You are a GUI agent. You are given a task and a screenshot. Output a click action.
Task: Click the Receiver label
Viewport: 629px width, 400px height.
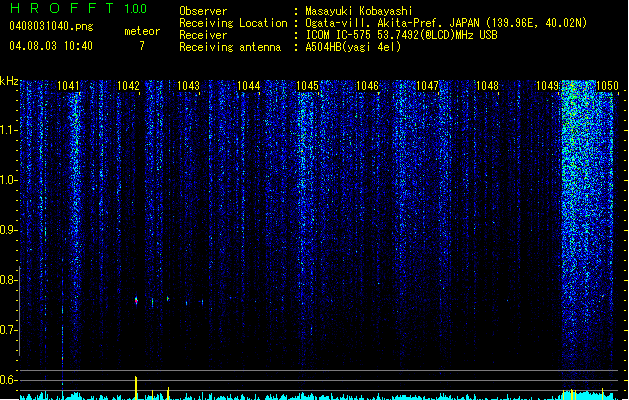pos(203,35)
